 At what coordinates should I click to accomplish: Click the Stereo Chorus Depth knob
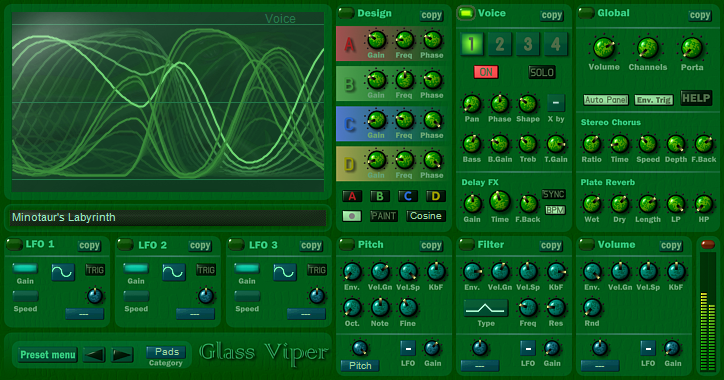[x=676, y=144]
